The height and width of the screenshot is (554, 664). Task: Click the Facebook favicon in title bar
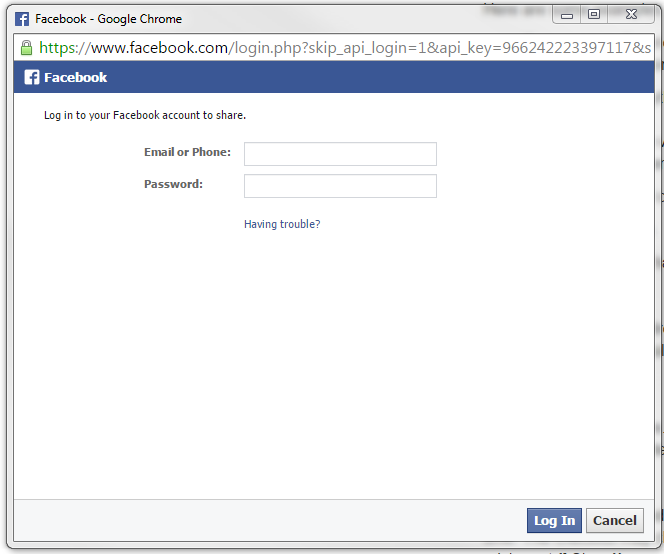22,19
